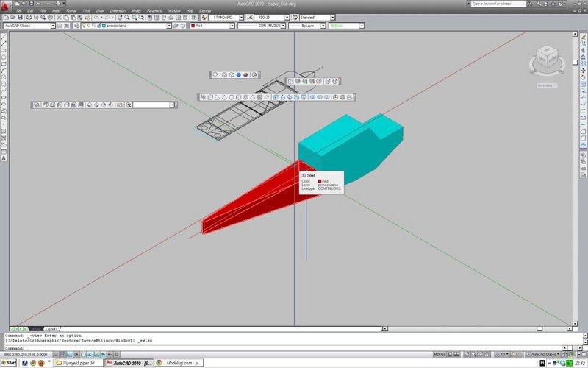Click the AutoCAD 2010 taskbar button

coord(129,363)
